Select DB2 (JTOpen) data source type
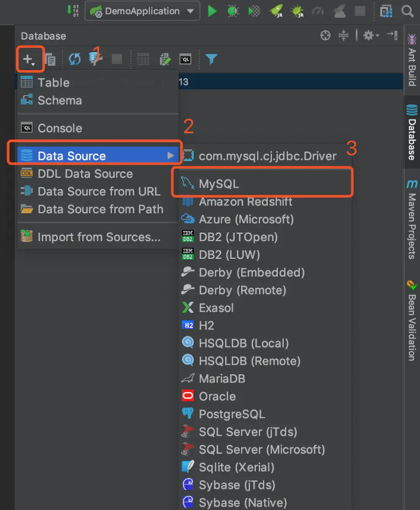 tap(265, 237)
